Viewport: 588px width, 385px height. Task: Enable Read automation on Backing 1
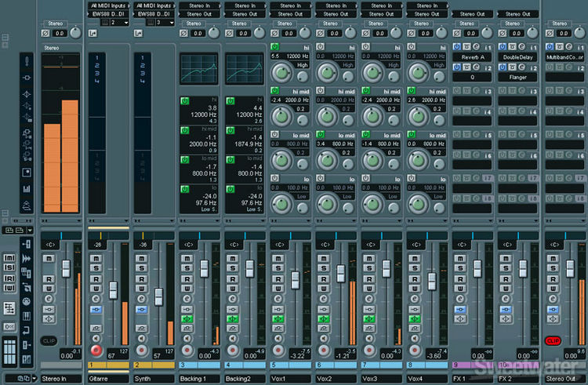(x=187, y=279)
